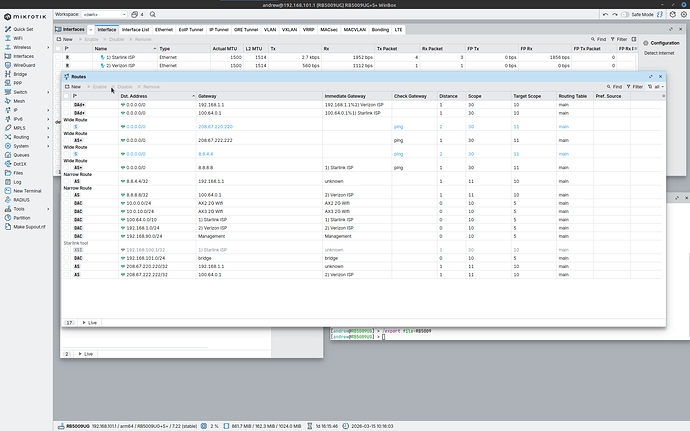The width and height of the screenshot is (690, 431).
Task: Tick the checkbox for 208.67.220.220/32 route
Action: point(66,266)
